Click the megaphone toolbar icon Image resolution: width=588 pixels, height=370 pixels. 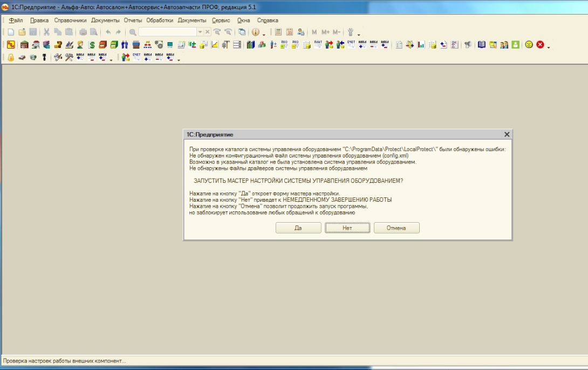click(x=467, y=45)
